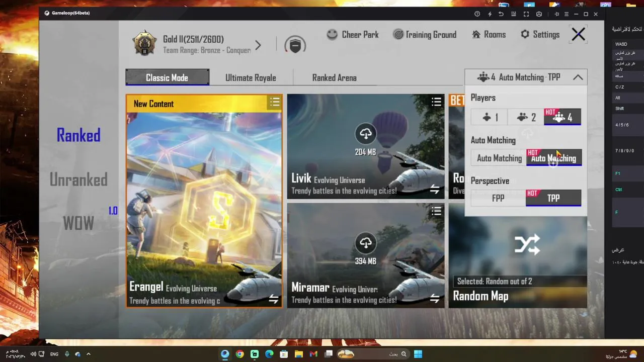The width and height of the screenshot is (644, 362).
Task: Open Training Ground
Action: click(425, 35)
